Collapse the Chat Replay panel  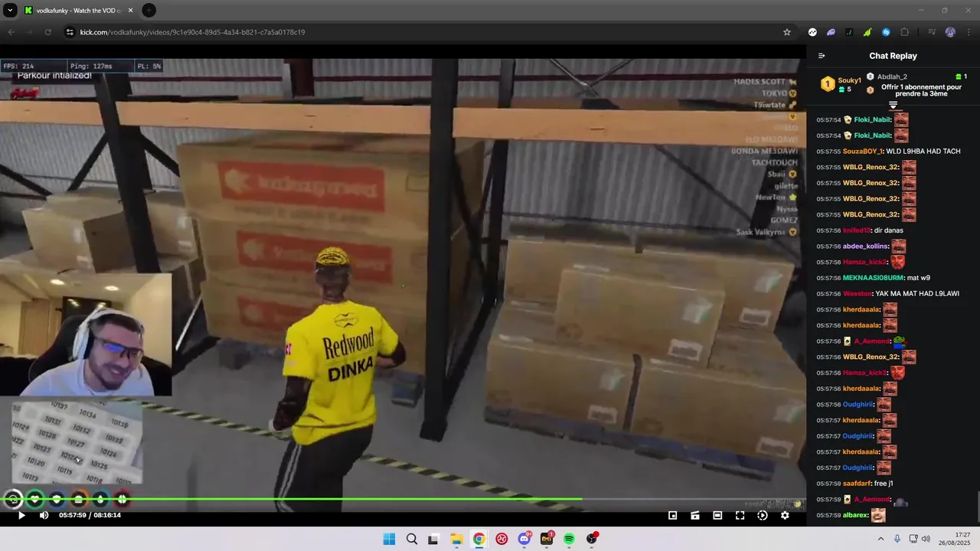[822, 56]
